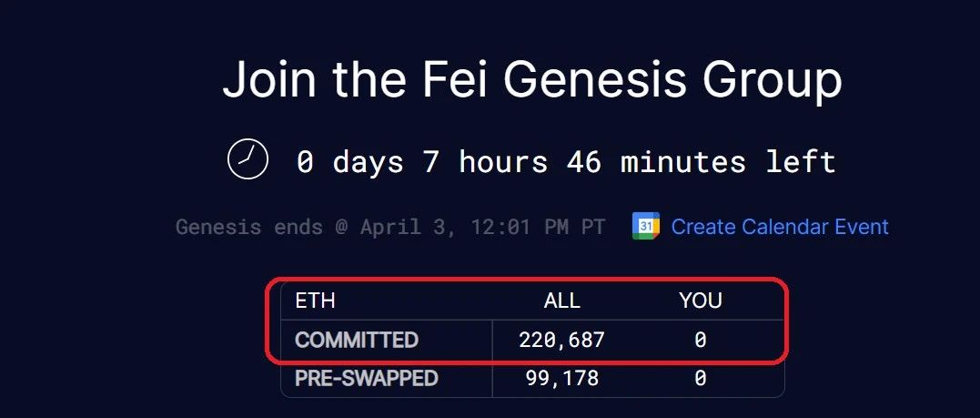Select the COMMITTED row label
This screenshot has height=418, width=980.
[x=357, y=340]
